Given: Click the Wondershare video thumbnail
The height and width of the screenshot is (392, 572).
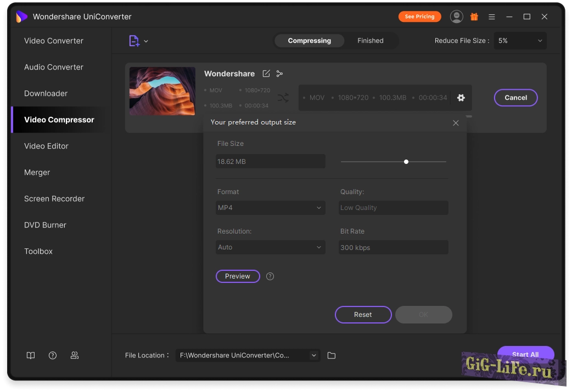Looking at the screenshot, I should (x=162, y=91).
